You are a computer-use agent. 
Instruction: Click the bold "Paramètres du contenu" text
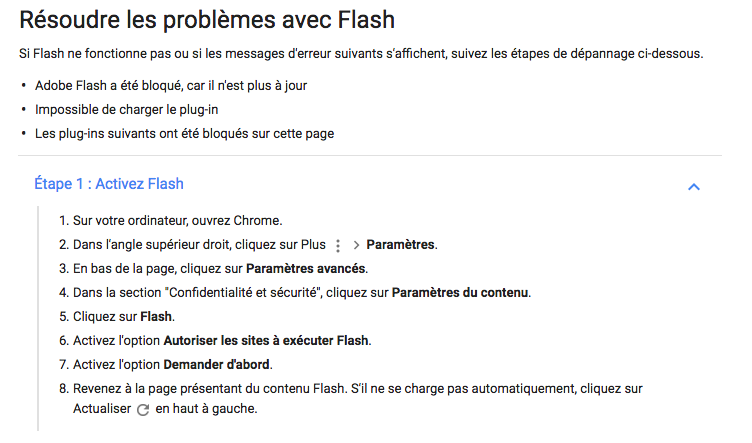(x=460, y=293)
